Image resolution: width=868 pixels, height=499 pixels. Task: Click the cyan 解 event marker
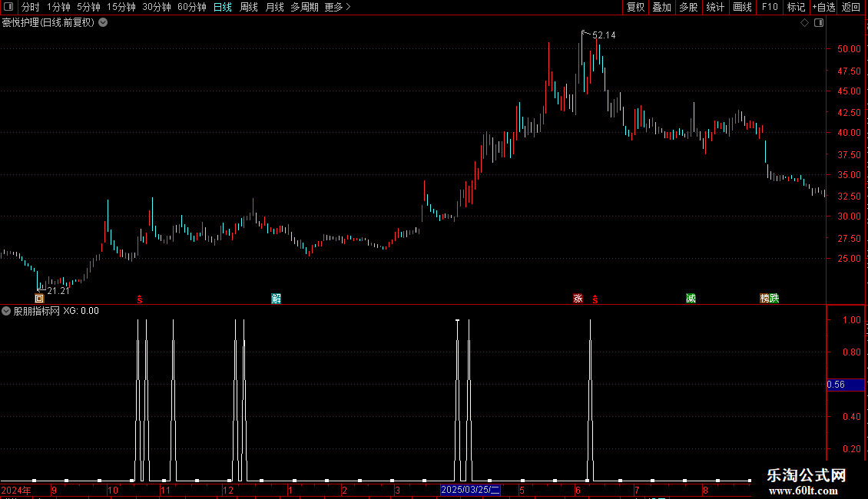click(x=277, y=299)
